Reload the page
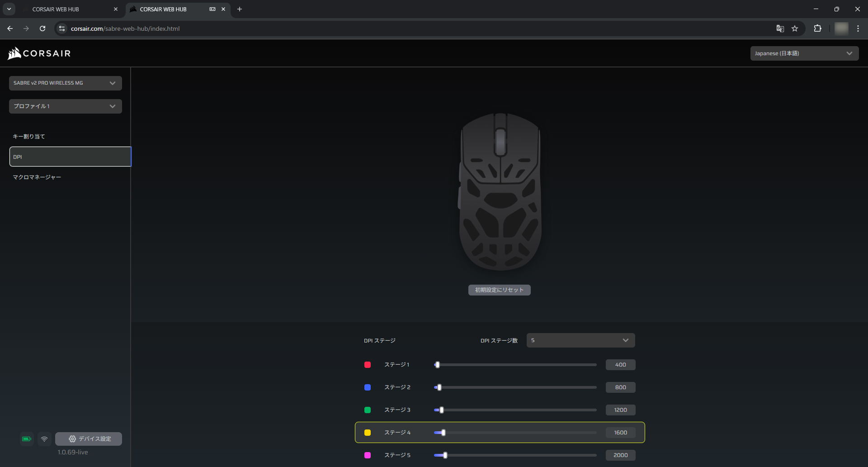Image resolution: width=868 pixels, height=467 pixels. pyautogui.click(x=42, y=29)
